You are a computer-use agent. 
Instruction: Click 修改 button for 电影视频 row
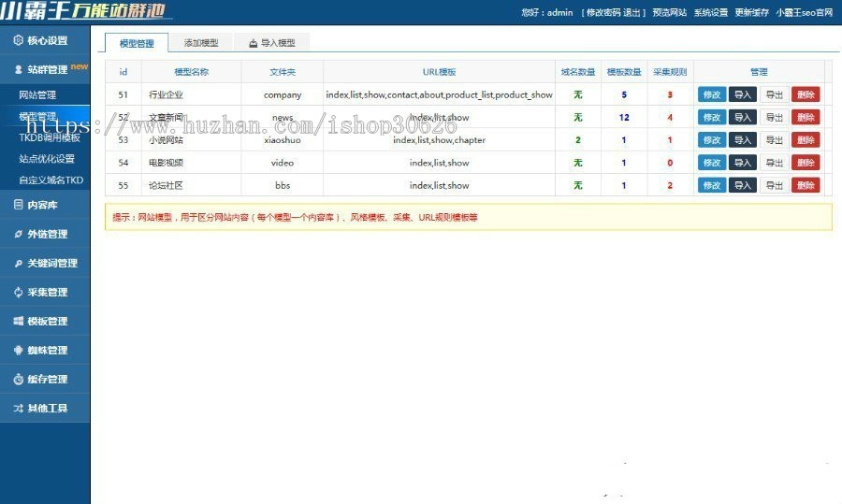coord(712,163)
